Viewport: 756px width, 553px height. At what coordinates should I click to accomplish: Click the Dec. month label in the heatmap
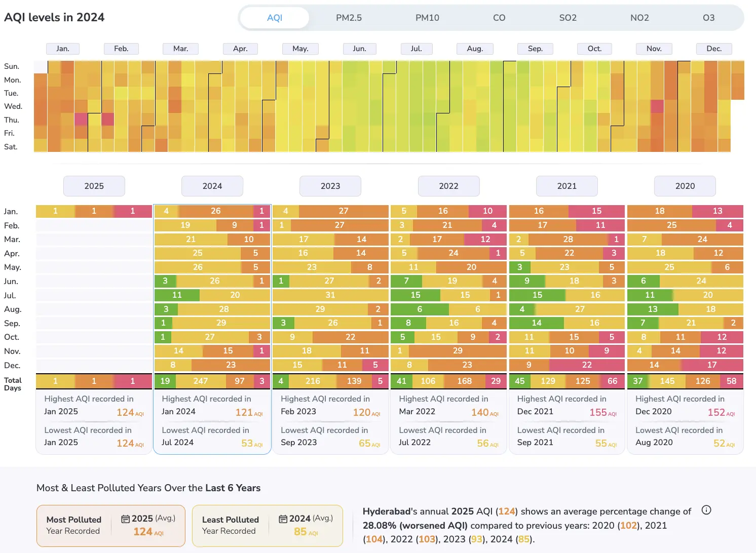(714, 49)
